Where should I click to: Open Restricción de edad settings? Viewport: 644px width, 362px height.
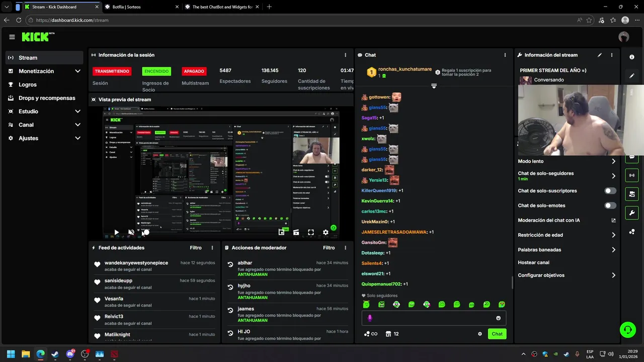[567, 235]
